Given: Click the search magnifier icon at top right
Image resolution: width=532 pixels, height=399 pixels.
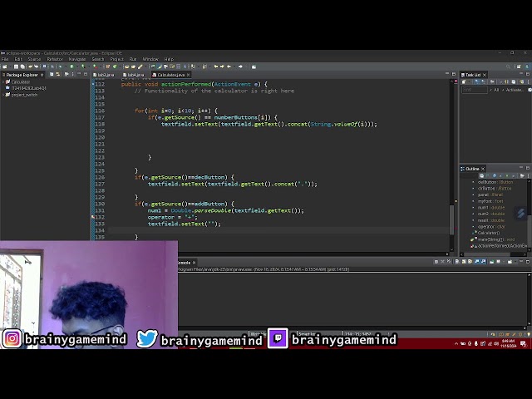Looking at the screenshot, I should [508, 66].
